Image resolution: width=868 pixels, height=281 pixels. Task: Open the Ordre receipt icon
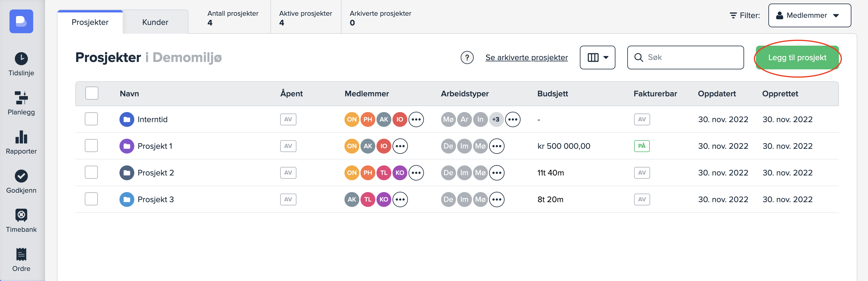click(21, 254)
